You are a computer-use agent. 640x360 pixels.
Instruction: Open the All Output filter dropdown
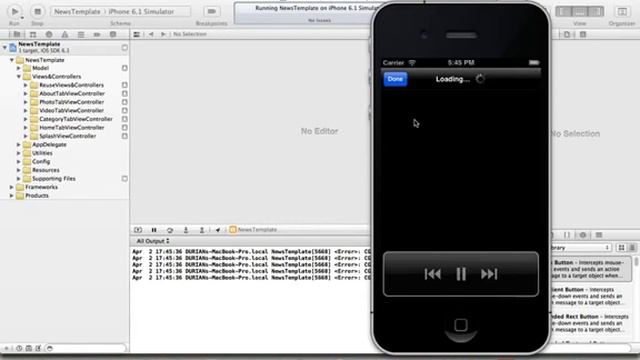coord(153,241)
